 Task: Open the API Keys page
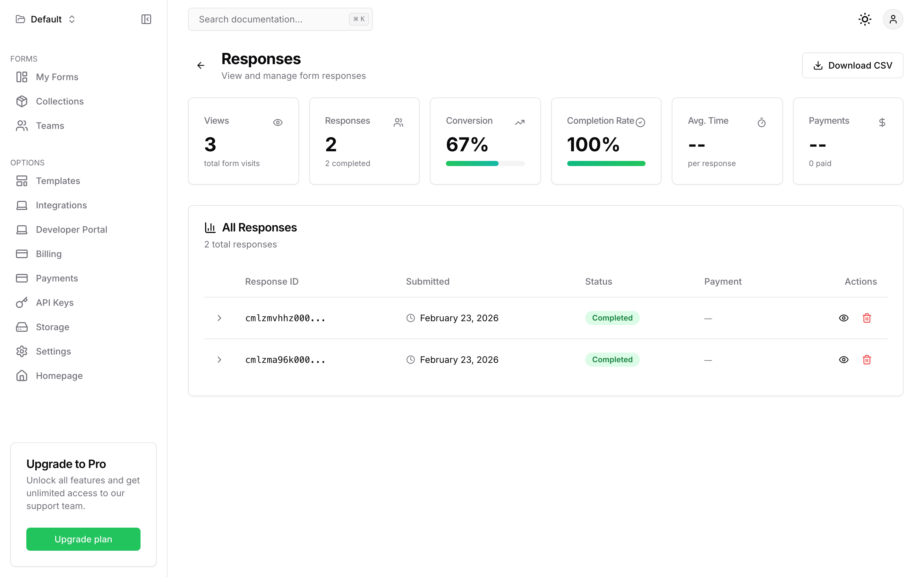pyautogui.click(x=55, y=302)
